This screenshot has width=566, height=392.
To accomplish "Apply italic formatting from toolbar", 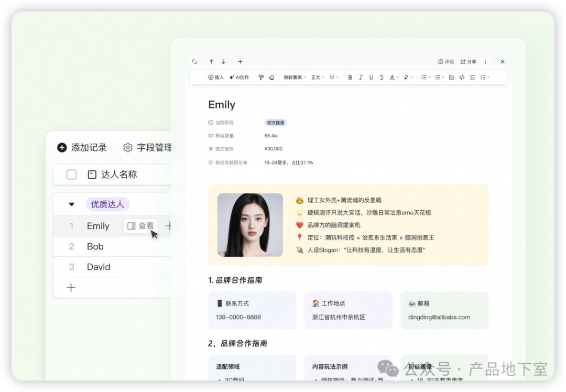I will 361,78.
